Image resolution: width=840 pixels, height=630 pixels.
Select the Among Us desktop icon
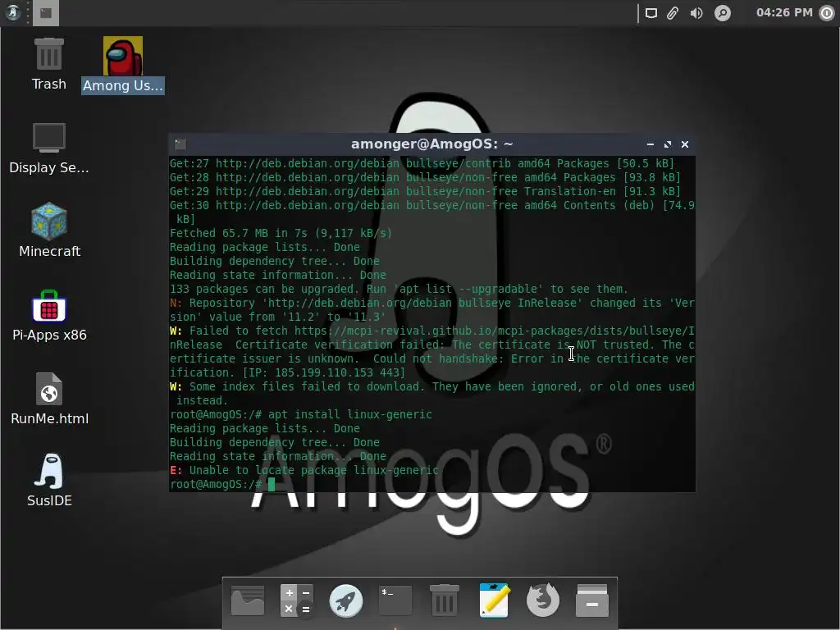pos(123,66)
